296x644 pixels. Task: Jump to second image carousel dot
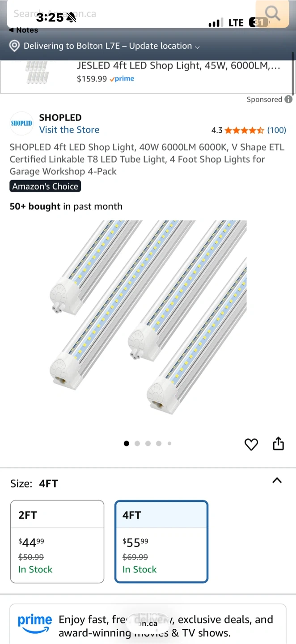[x=137, y=444]
